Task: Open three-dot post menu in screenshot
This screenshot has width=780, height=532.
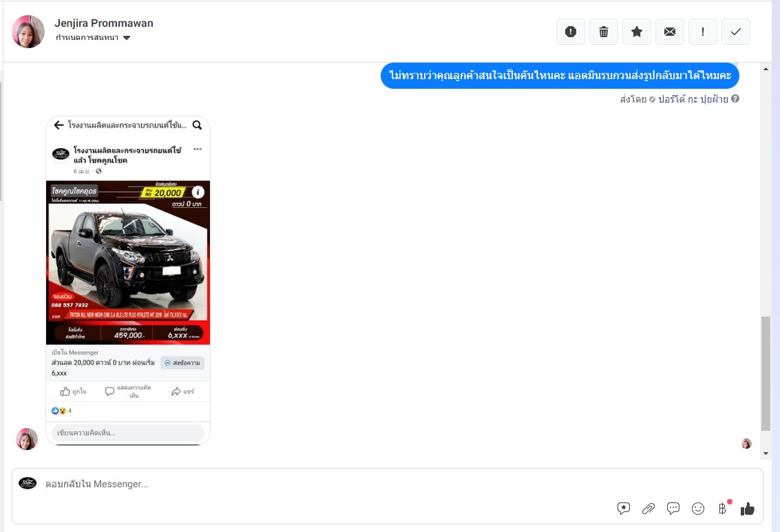Action: coord(198,149)
